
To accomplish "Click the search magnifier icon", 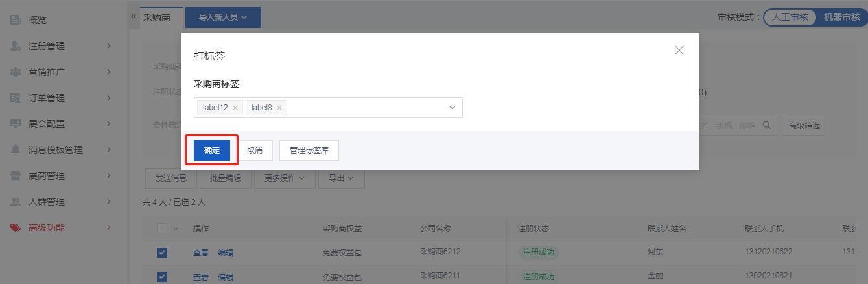I will click(766, 125).
